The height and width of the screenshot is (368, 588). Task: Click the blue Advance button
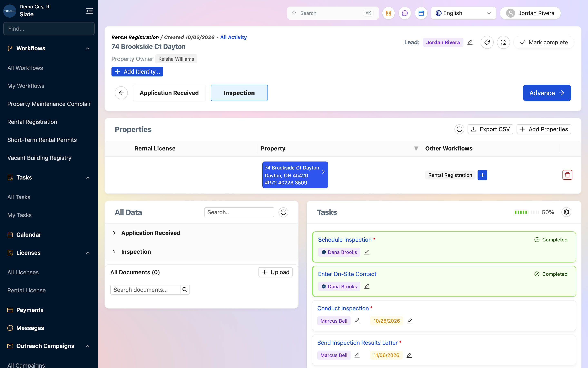coord(547,93)
